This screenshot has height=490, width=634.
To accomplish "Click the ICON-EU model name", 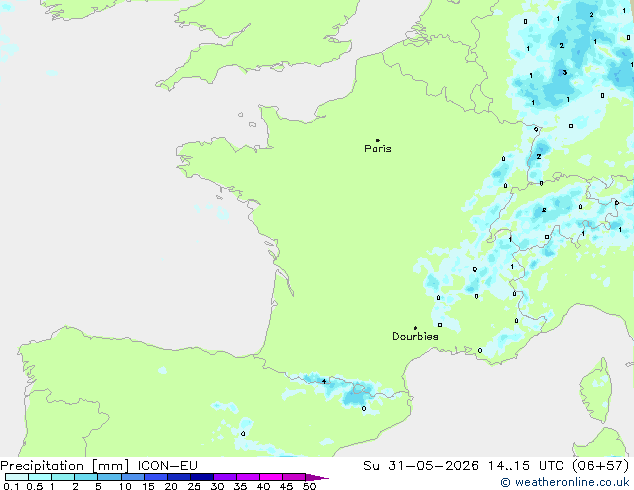I will point(167,466).
